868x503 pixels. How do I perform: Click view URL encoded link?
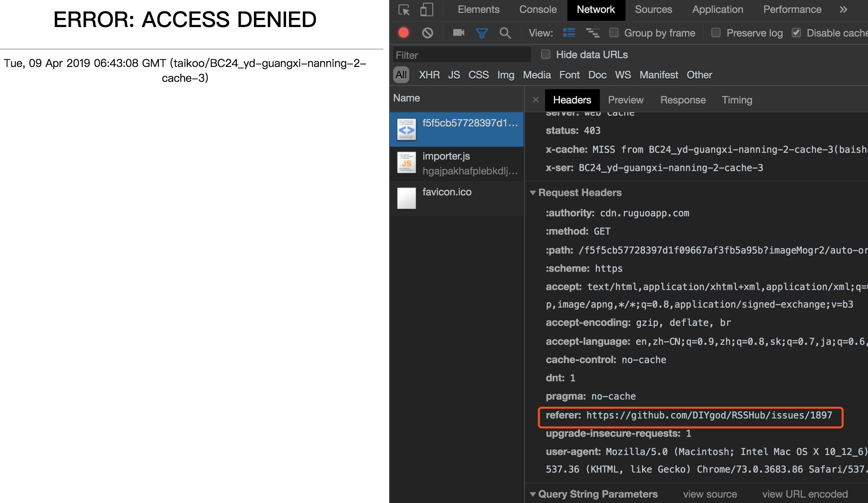[805, 495]
